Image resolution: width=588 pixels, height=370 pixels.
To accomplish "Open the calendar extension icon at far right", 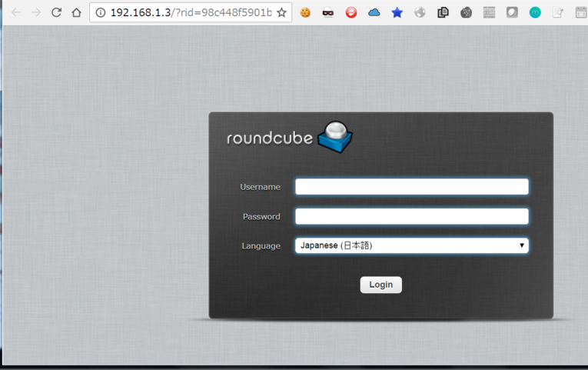I will click(x=581, y=13).
